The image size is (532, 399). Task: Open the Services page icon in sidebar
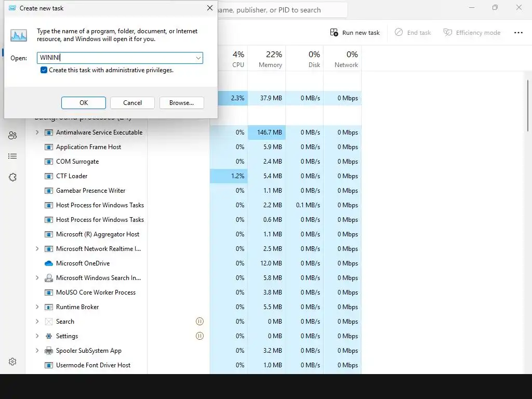point(12,177)
